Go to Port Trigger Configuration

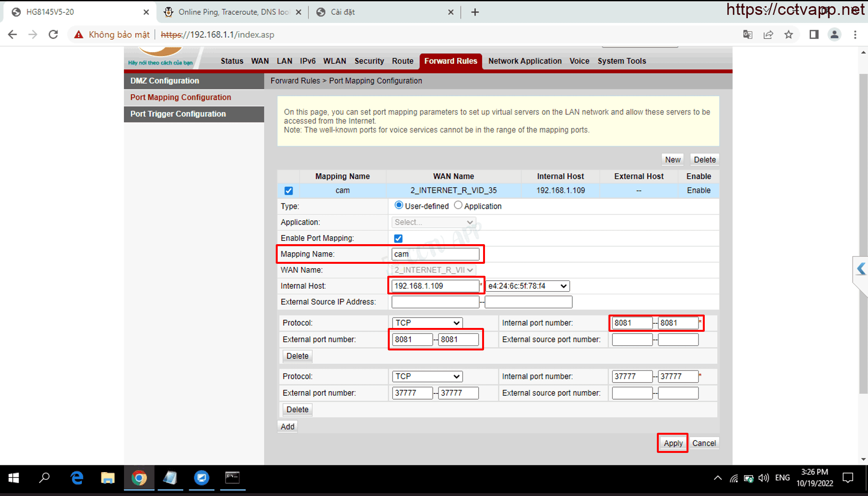point(178,114)
